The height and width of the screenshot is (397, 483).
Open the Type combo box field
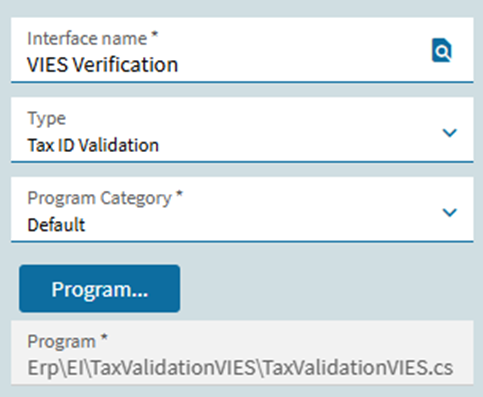[x=242, y=130]
